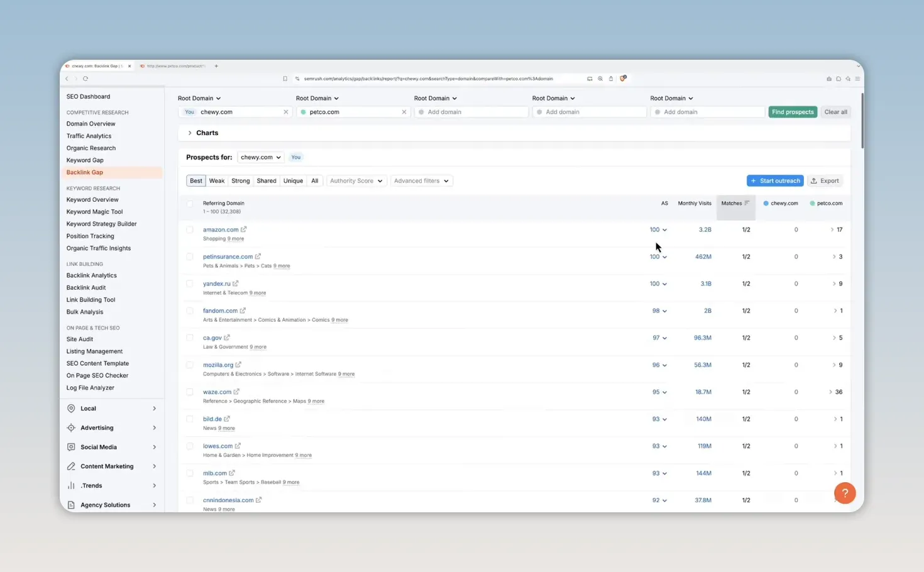Open Root Domain dropdown above chewy.com
Screen dimensions: 924x572
pyautogui.click(x=199, y=98)
